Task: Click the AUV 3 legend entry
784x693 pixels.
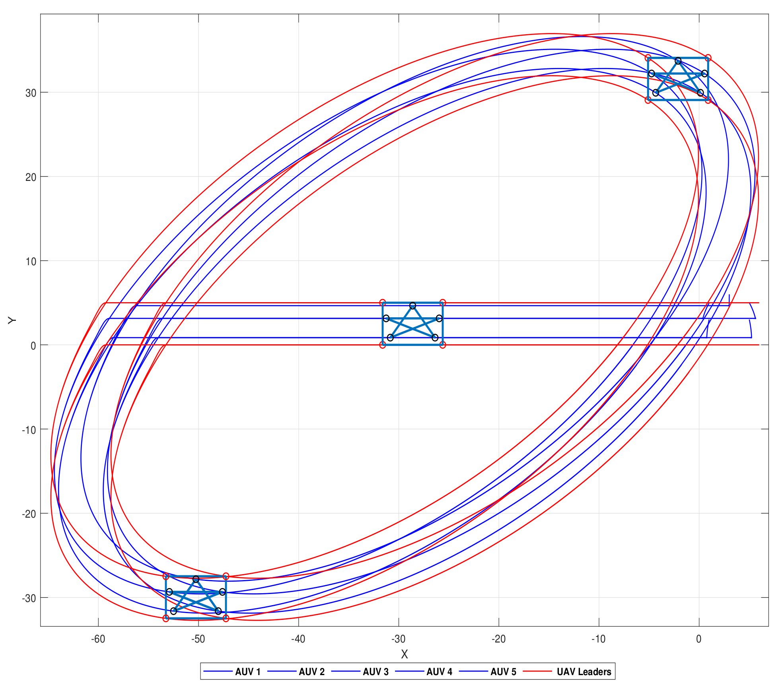Action: [x=375, y=672]
